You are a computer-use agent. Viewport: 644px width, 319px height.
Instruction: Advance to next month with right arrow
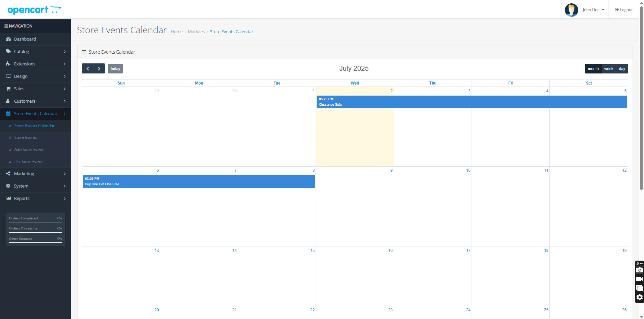[99, 69]
